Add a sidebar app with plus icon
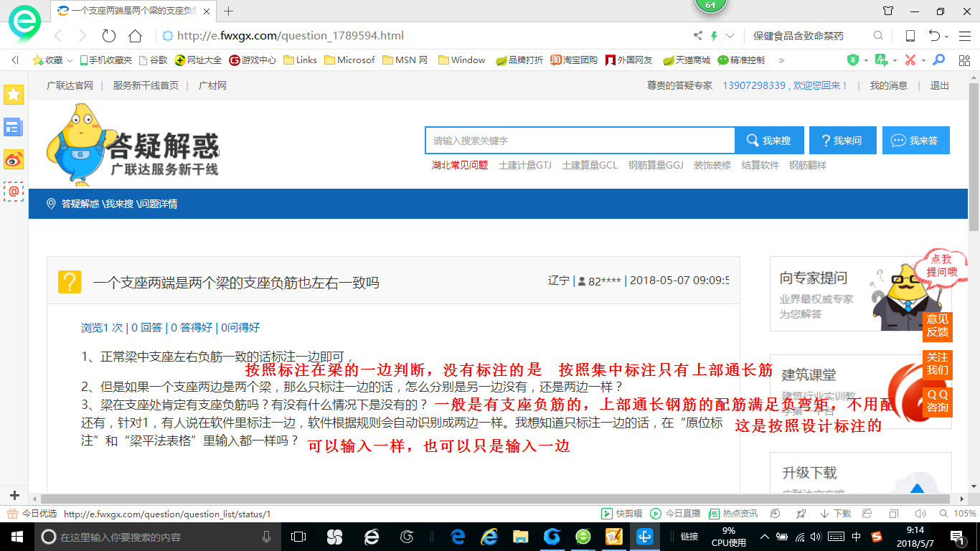980x551 pixels. coord(14,496)
